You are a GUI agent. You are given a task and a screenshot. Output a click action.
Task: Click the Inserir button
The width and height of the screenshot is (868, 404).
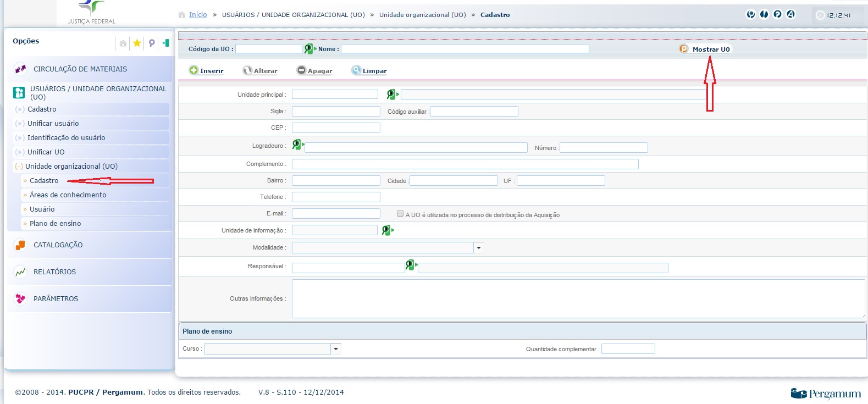coord(207,71)
